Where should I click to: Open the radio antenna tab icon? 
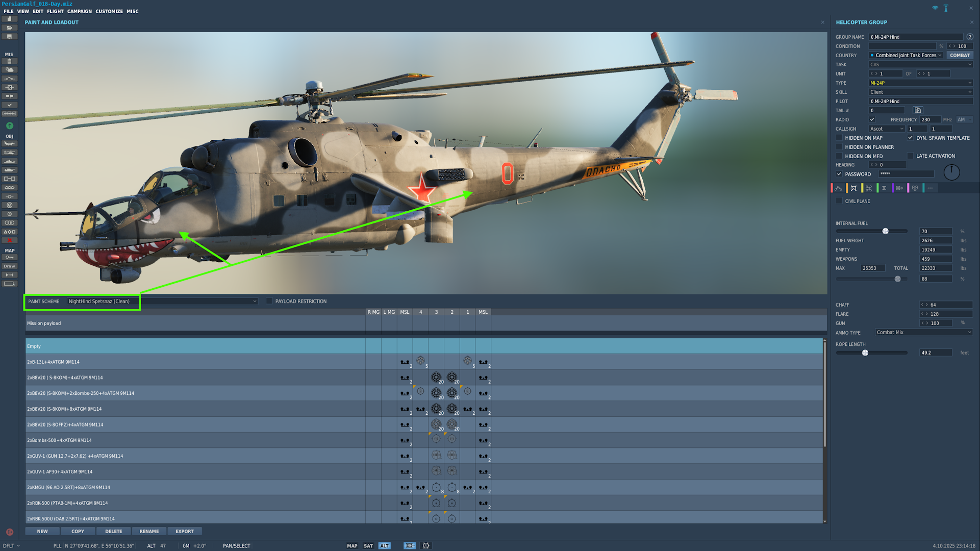(915, 188)
